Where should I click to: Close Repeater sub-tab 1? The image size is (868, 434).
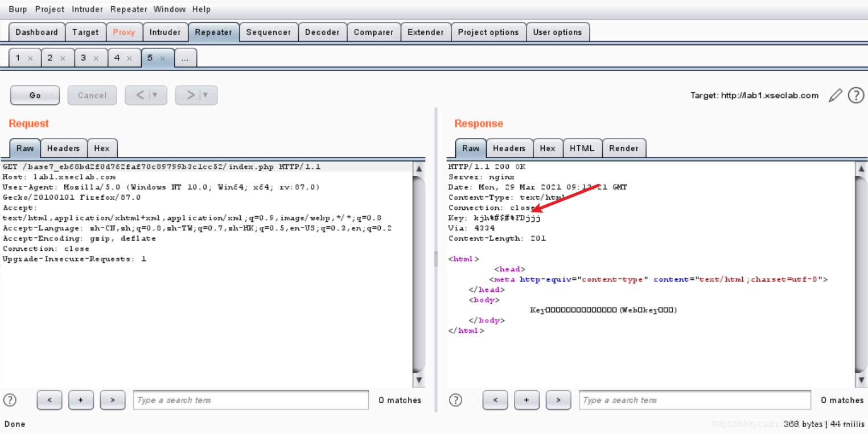pos(30,59)
